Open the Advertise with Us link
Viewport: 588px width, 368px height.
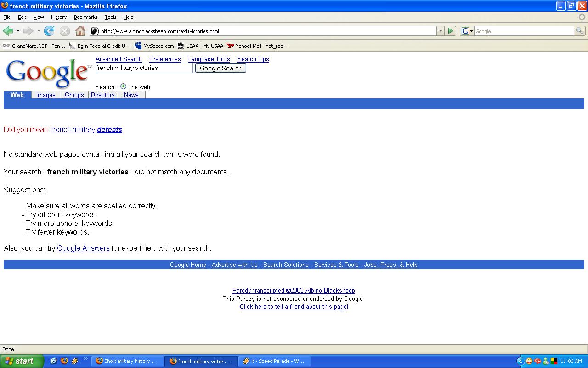[x=235, y=264]
